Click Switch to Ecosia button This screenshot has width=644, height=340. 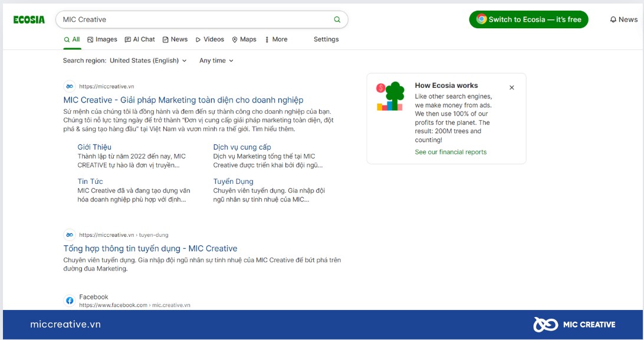528,19
